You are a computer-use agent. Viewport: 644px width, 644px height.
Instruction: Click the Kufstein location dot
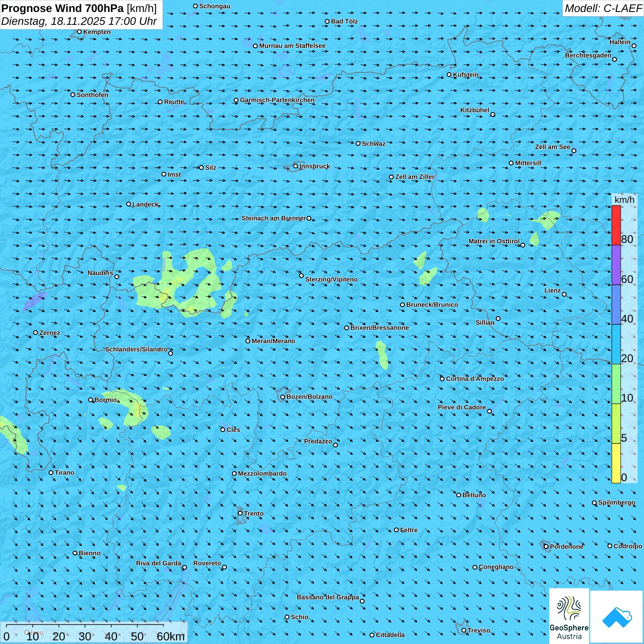449,75
